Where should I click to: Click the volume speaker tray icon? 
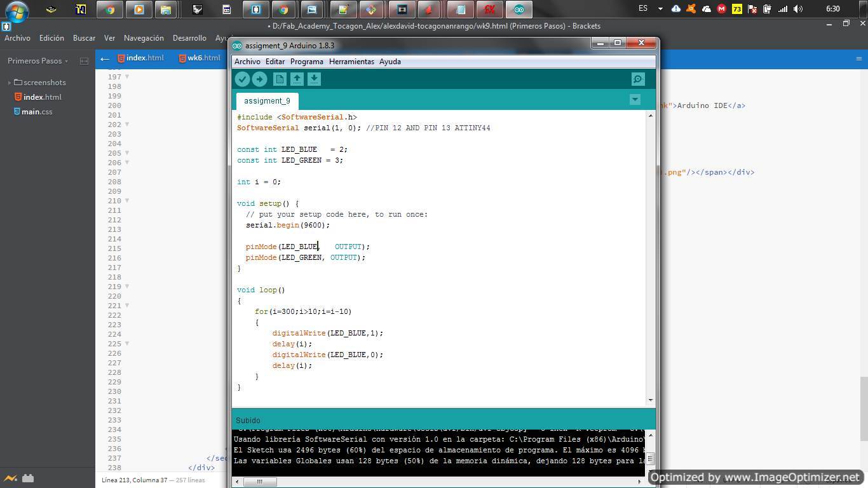coord(798,9)
